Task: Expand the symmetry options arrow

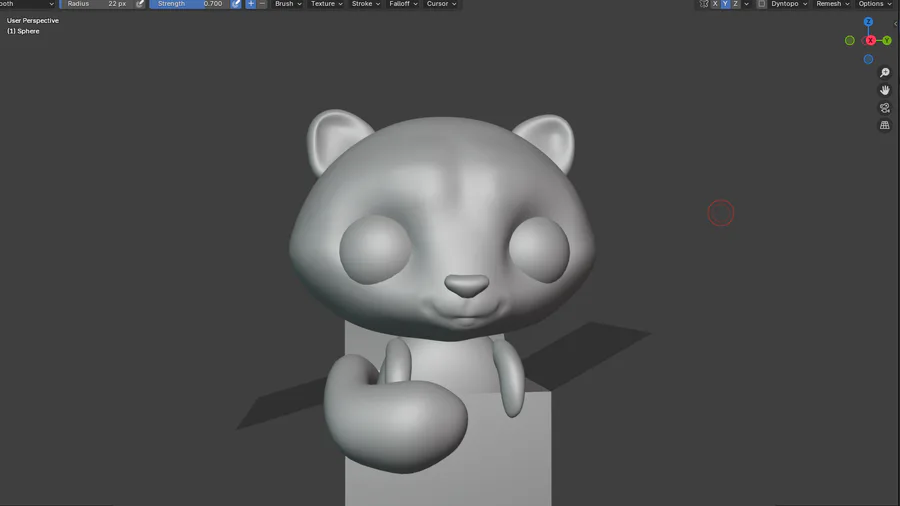Action: tap(747, 4)
